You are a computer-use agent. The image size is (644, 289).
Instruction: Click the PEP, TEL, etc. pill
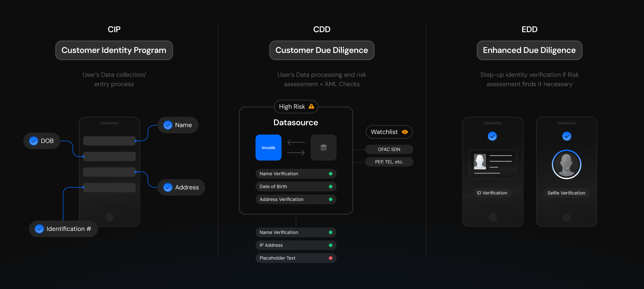[389, 162]
